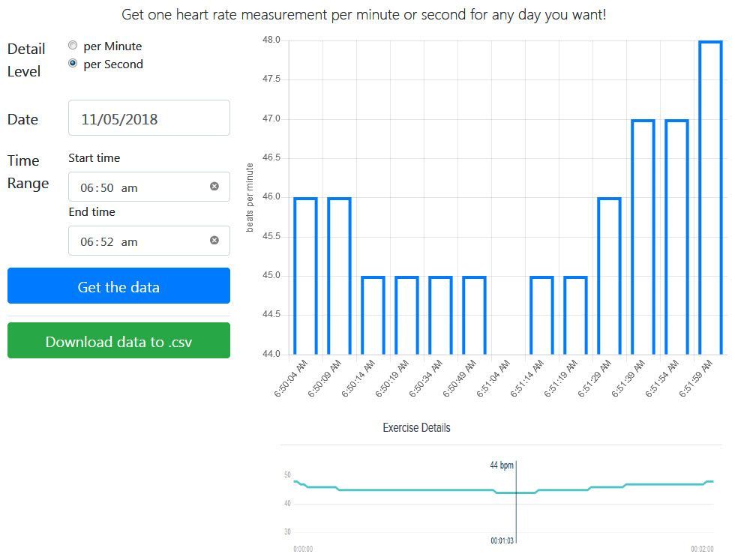The width and height of the screenshot is (735, 560).
Task: Click the bar at 6:50:04 AM
Action: tap(306, 276)
